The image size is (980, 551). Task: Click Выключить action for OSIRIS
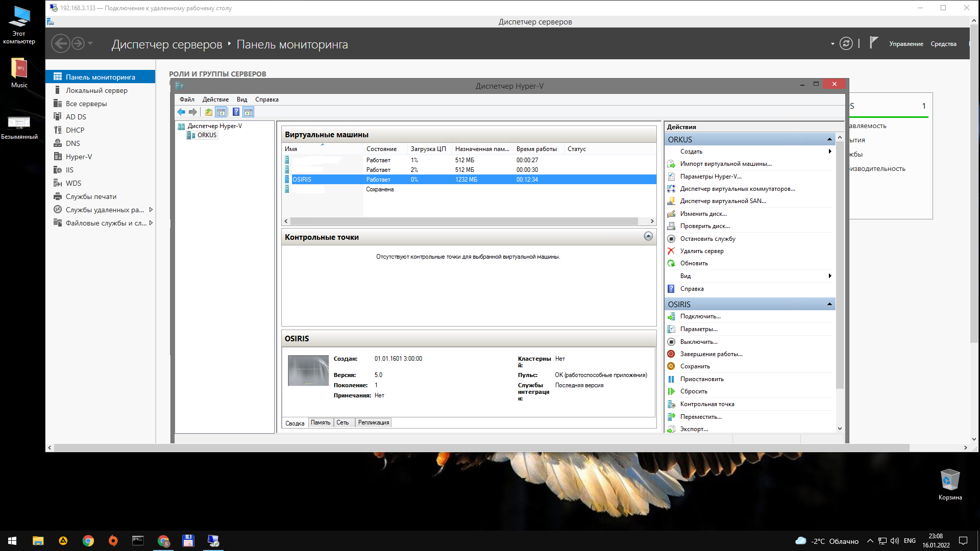coord(699,342)
